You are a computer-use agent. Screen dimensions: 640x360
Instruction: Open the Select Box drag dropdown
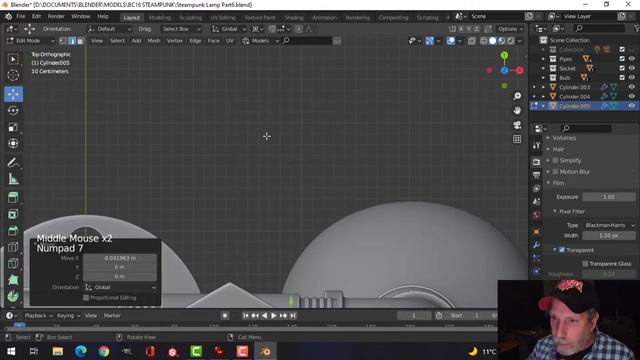[181, 29]
